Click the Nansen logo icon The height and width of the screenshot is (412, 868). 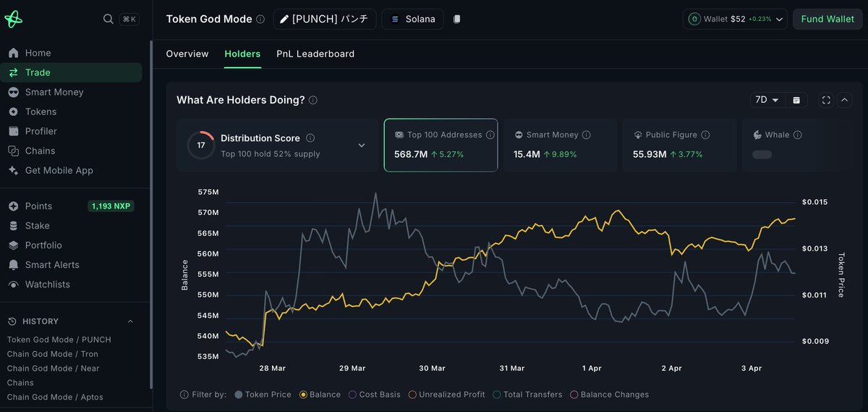click(x=13, y=19)
